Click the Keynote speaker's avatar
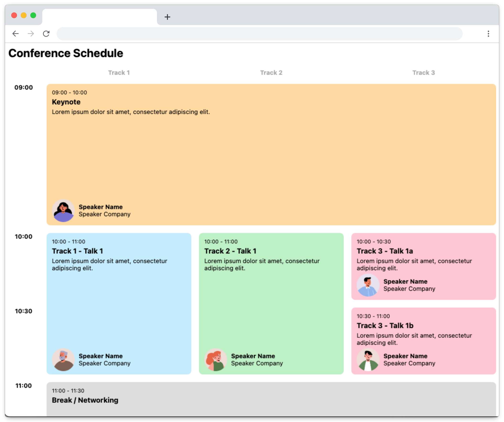 click(63, 211)
